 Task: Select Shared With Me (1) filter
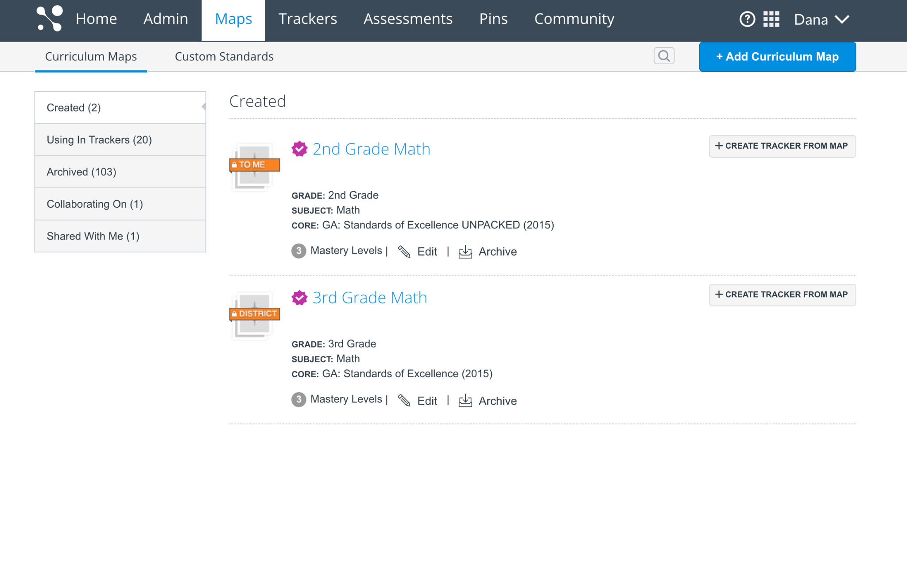93,236
